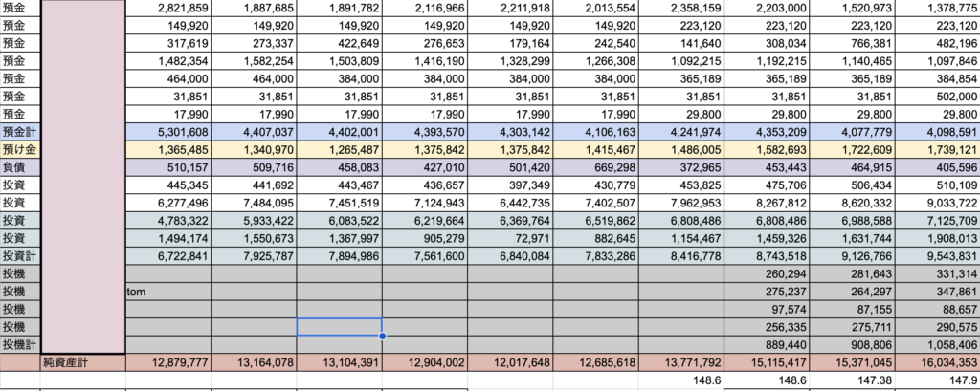980x391 pixels.
Task: Click the deposit total cell 5,301,608
Action: pyautogui.click(x=167, y=133)
